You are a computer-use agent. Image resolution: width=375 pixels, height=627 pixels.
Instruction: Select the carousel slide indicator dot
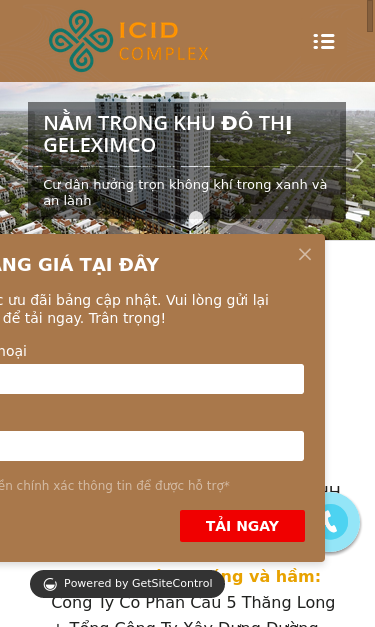tap(196, 218)
